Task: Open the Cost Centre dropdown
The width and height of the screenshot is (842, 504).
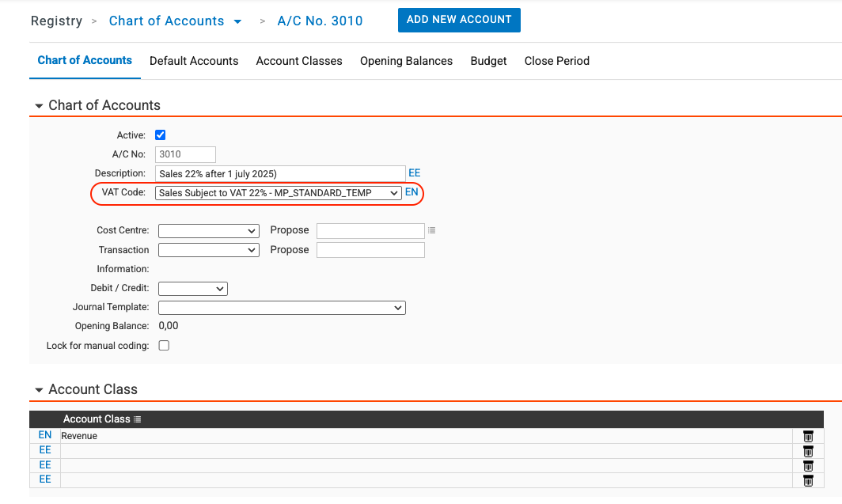Action: pyautogui.click(x=209, y=231)
